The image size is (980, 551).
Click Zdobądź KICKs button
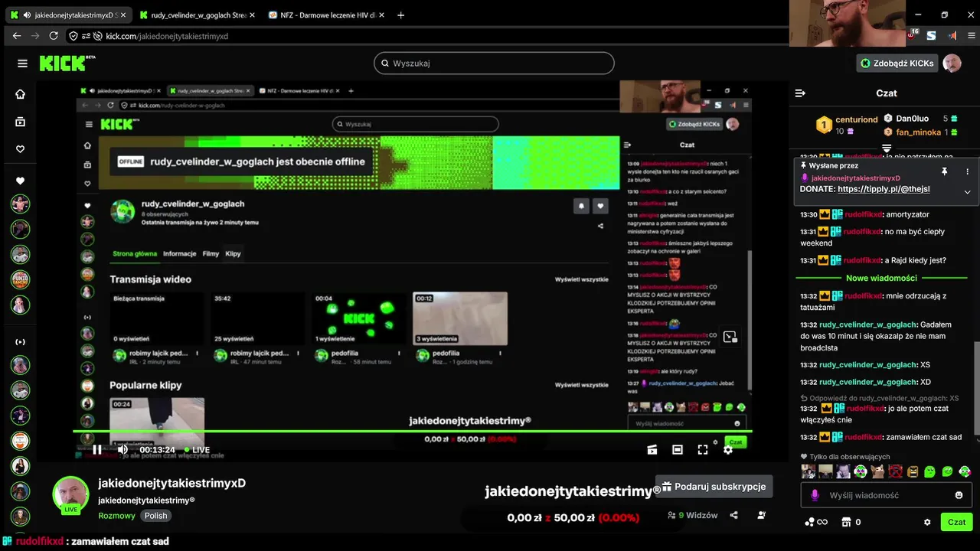pos(897,64)
